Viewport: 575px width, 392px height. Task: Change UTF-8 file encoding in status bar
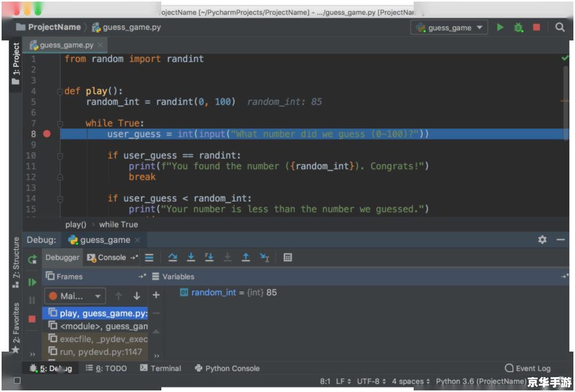371,382
